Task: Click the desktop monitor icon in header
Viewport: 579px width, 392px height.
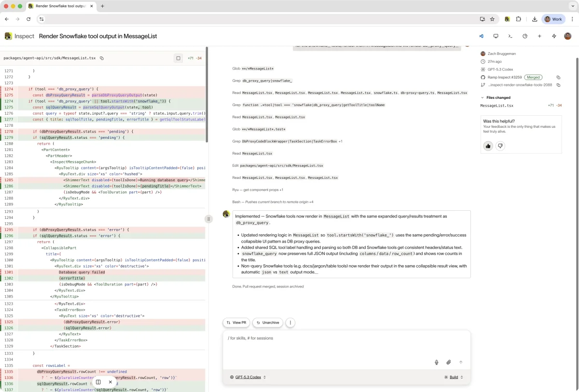Action: pyautogui.click(x=496, y=36)
